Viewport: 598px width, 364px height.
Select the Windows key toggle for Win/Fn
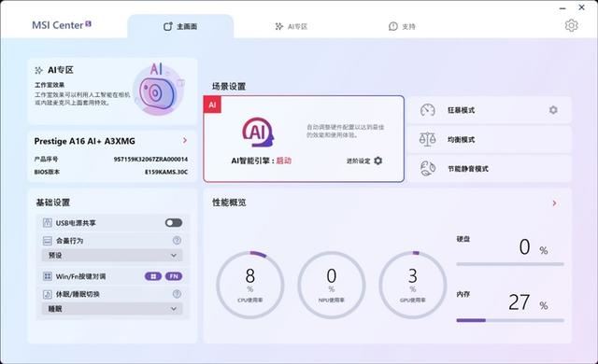[x=153, y=276]
